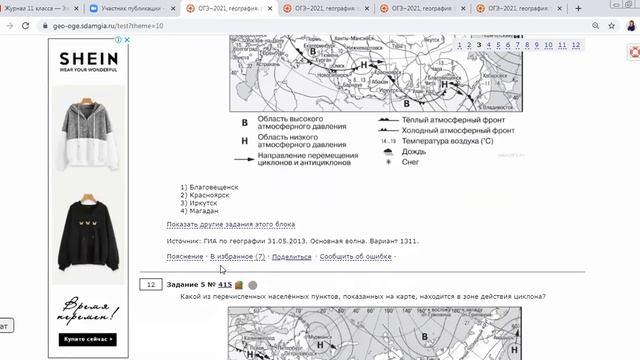Click the gray-white hoodie ad image
The image size is (640, 360).
click(x=89, y=134)
